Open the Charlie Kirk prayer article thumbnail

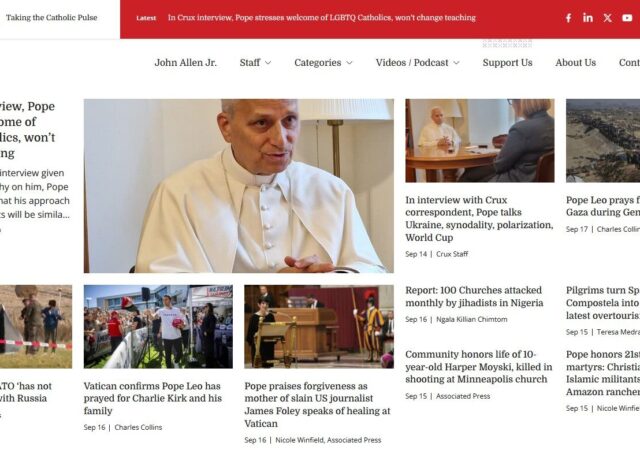(158, 327)
